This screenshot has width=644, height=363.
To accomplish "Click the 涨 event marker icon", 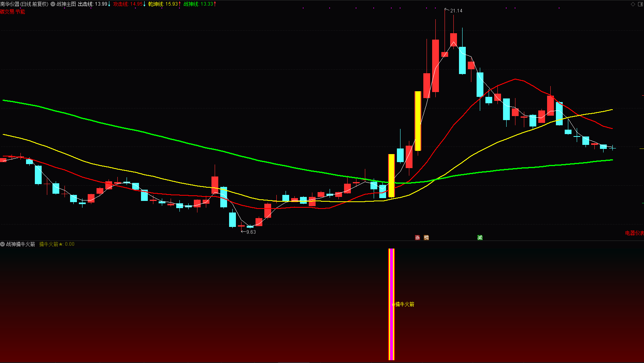I will [x=417, y=237].
